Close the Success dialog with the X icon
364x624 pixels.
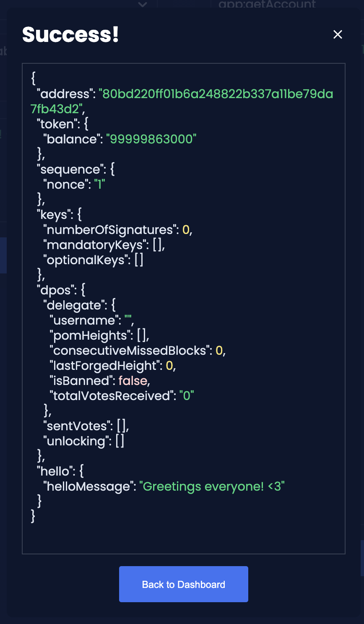coord(338,34)
